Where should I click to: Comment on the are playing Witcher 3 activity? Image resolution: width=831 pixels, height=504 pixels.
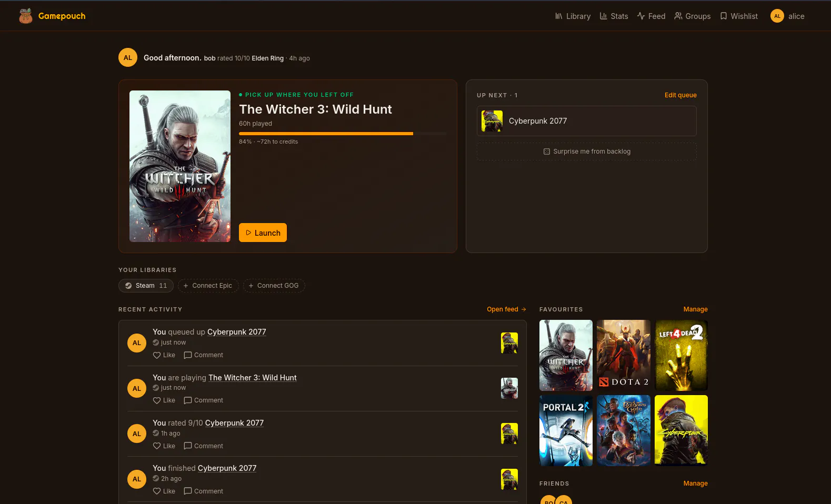tap(204, 400)
